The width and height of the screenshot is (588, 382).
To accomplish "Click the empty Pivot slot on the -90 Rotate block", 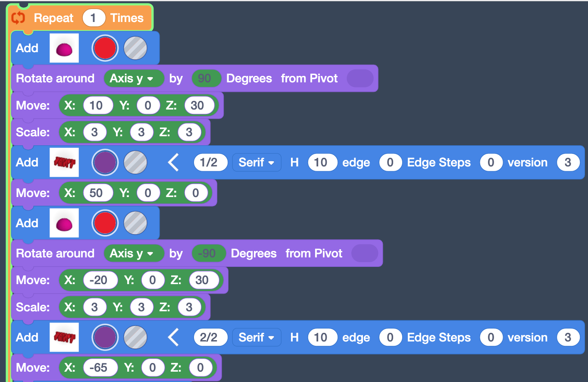I will [365, 253].
